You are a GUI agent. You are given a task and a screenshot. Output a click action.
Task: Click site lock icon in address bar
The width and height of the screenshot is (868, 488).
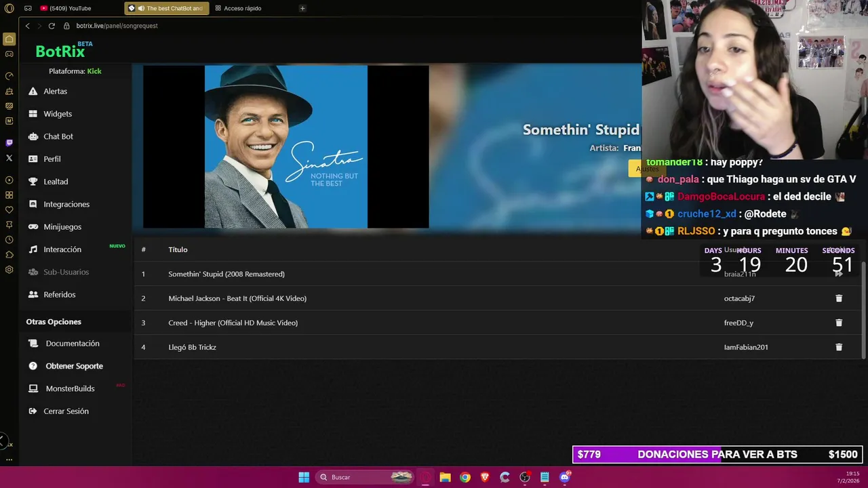pyautogui.click(x=66, y=26)
